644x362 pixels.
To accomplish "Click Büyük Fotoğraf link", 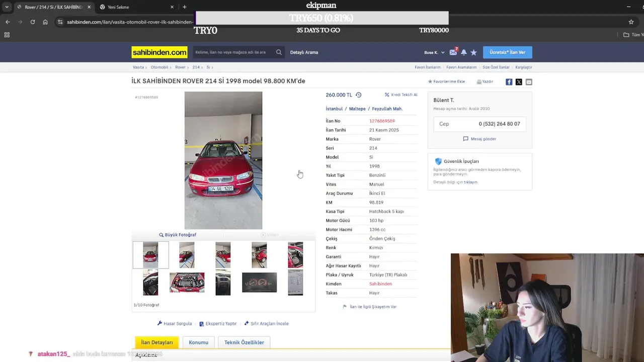I will click(x=178, y=235).
